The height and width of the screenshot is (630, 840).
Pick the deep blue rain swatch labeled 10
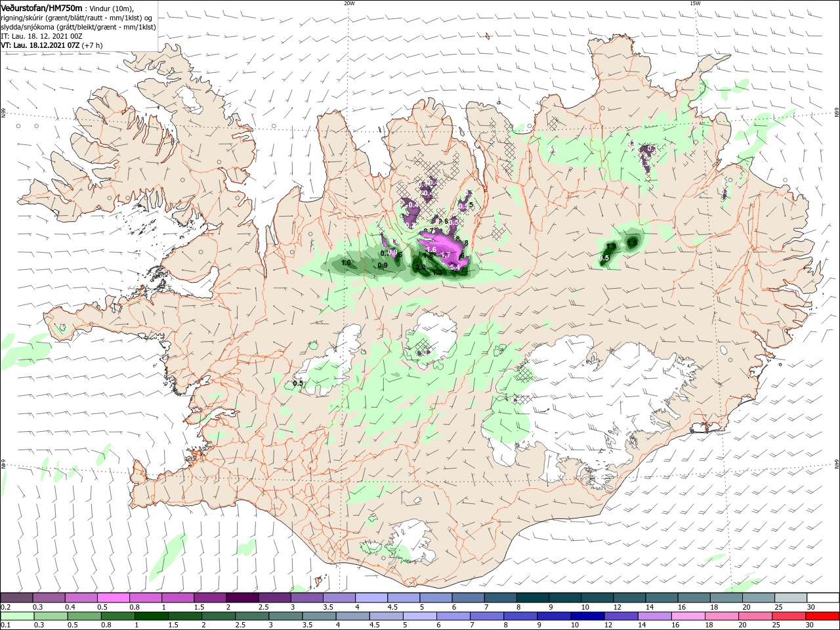(x=587, y=616)
